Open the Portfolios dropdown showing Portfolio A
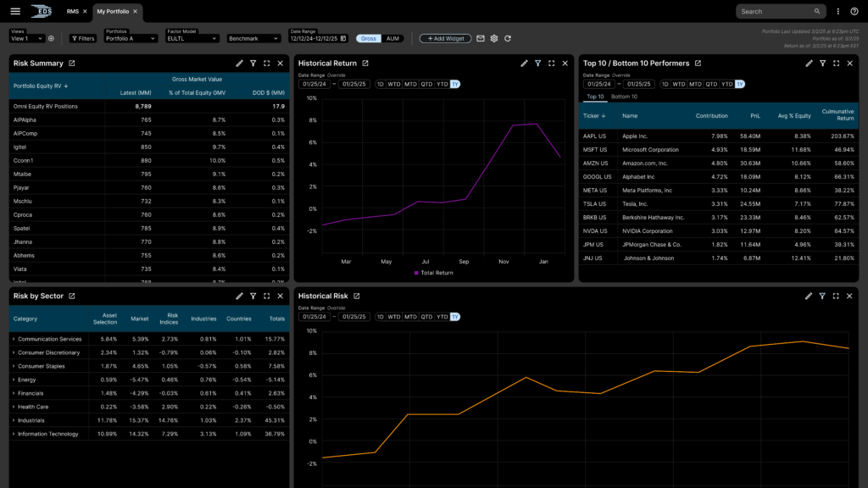The height and width of the screenshot is (488, 868). click(131, 39)
